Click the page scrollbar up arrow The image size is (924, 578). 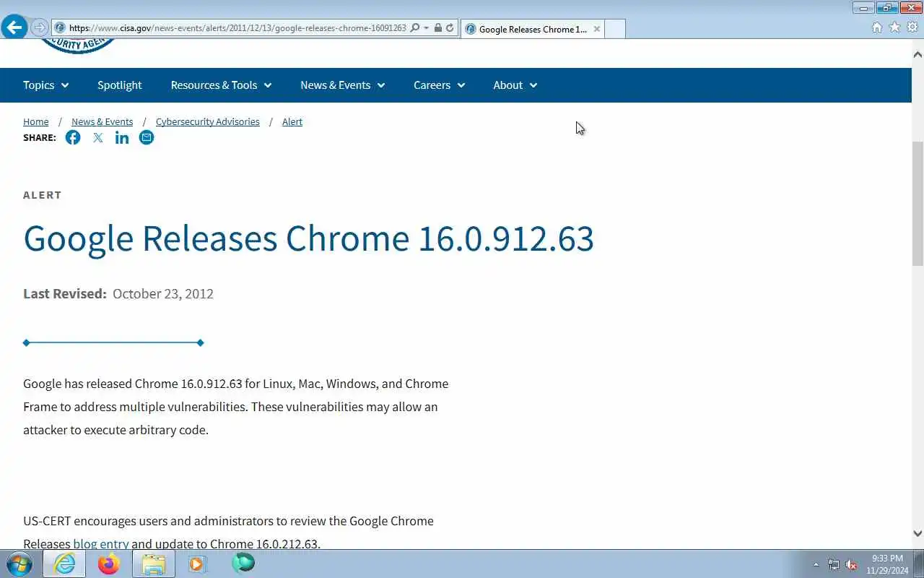click(918, 54)
